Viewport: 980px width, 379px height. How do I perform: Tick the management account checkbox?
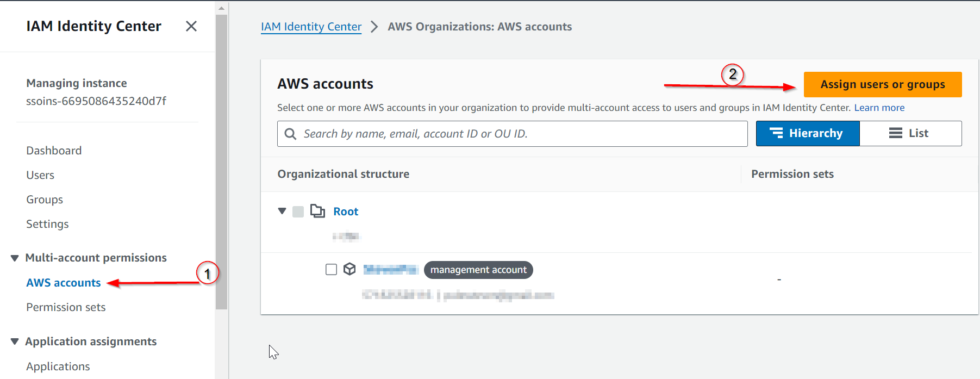click(x=331, y=270)
